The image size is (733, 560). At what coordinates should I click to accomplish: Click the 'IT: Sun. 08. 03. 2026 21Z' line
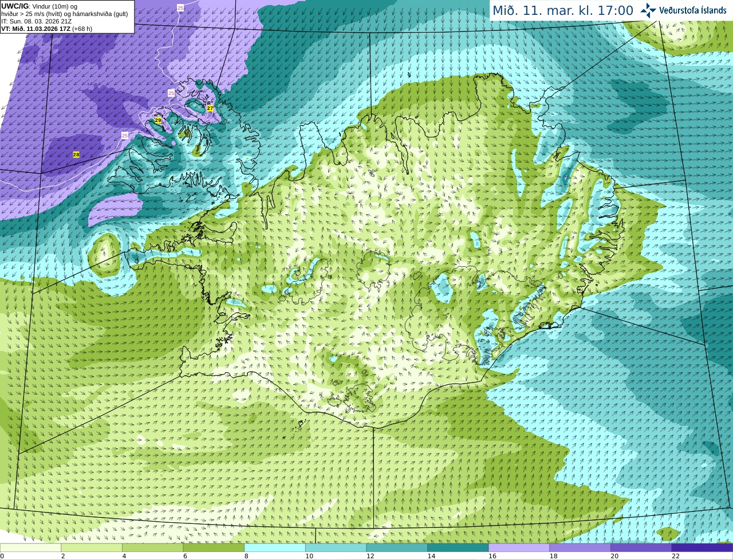[36, 21]
